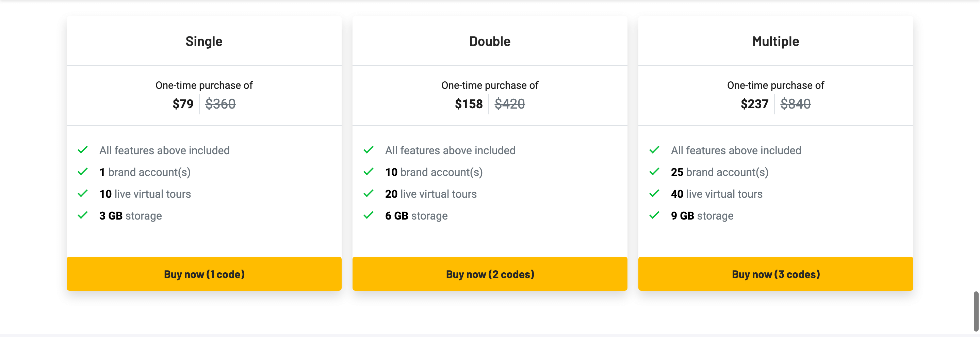This screenshot has width=980, height=337.
Task: Click checkmark next to 25 brand account(s)
Action: coord(654,172)
